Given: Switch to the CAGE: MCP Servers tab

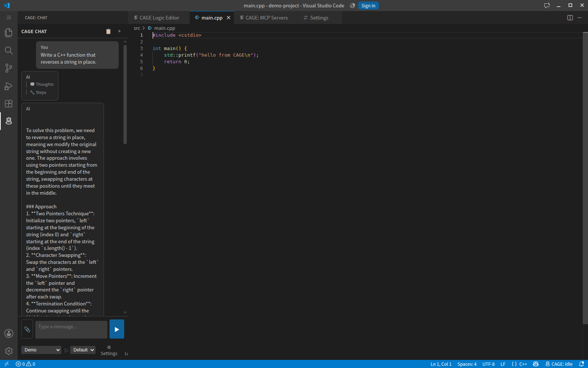Looking at the screenshot, I should 266,18.
